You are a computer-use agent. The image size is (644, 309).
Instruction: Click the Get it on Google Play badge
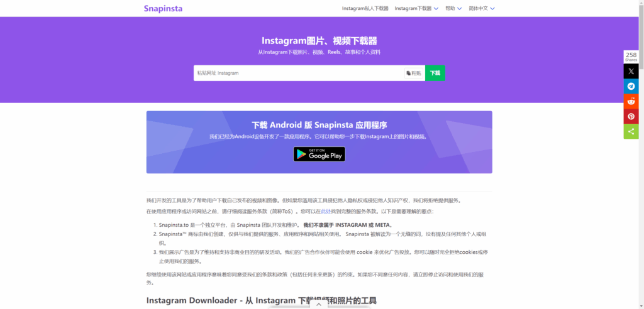pos(319,154)
